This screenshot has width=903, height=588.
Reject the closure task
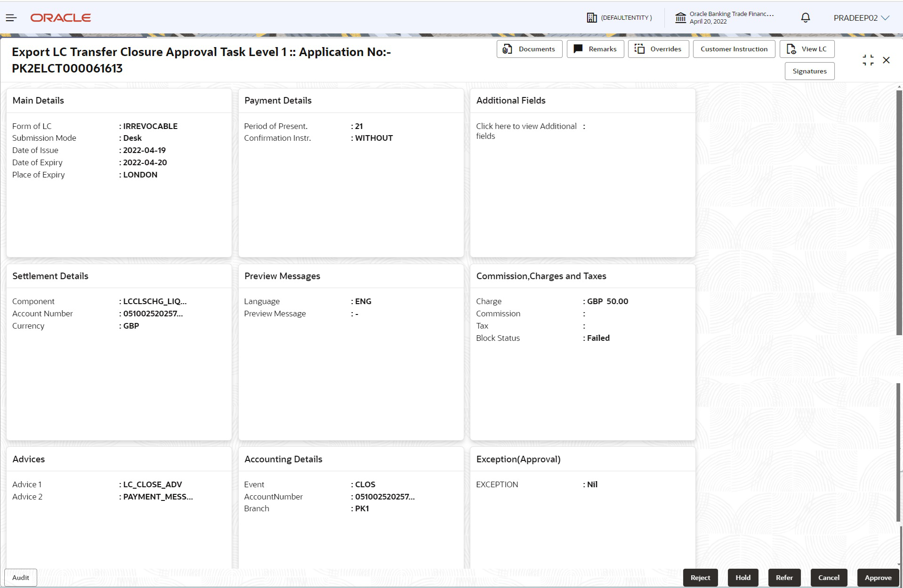tap(700, 578)
